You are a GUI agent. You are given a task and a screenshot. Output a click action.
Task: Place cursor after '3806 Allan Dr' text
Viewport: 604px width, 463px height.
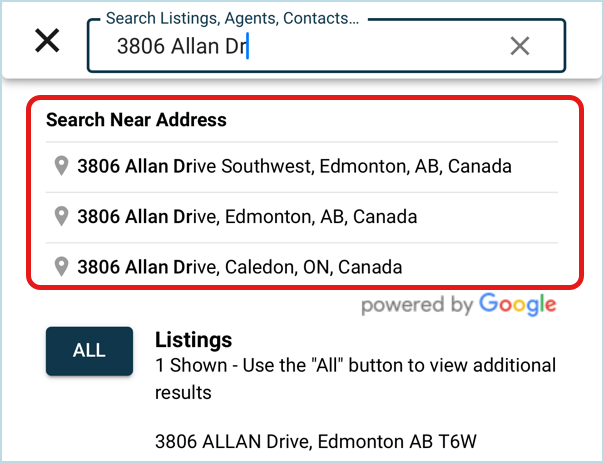click(x=247, y=46)
